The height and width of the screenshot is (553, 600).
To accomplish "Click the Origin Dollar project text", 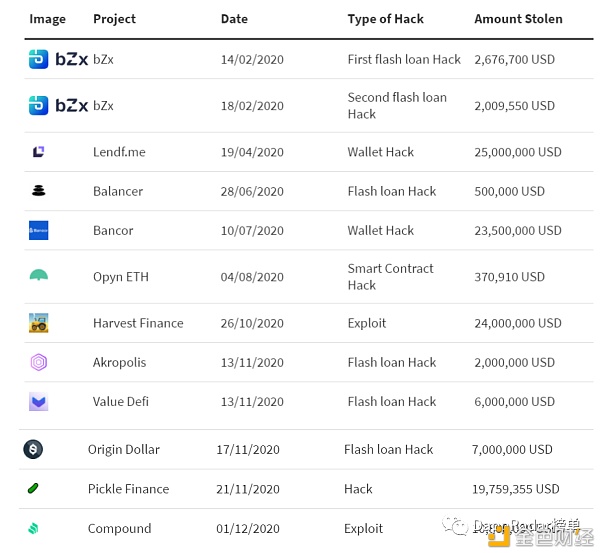I will pyautogui.click(x=124, y=449).
